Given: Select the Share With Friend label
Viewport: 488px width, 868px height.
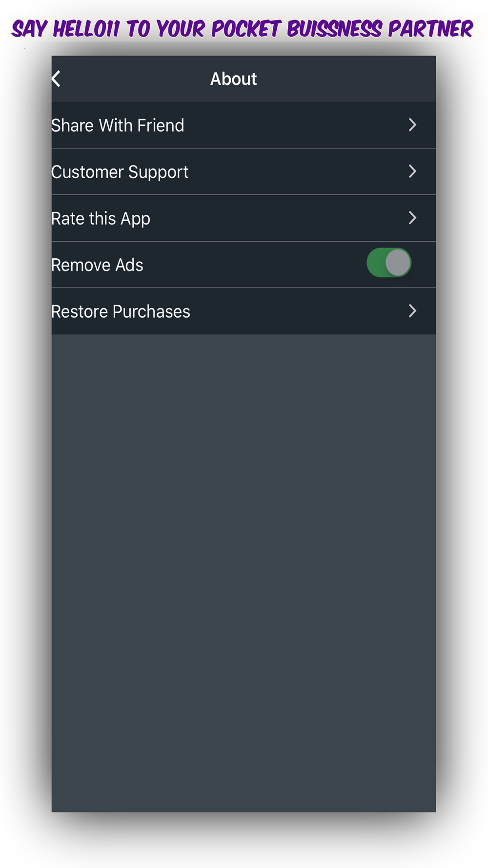Looking at the screenshot, I should (118, 125).
